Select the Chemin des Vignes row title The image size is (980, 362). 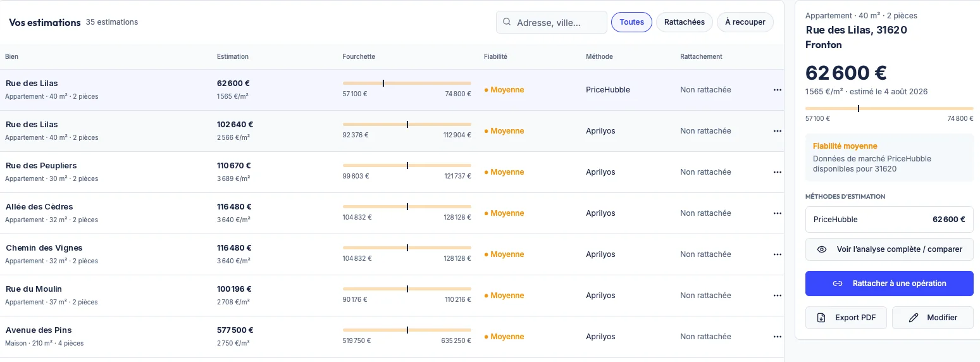click(44, 248)
